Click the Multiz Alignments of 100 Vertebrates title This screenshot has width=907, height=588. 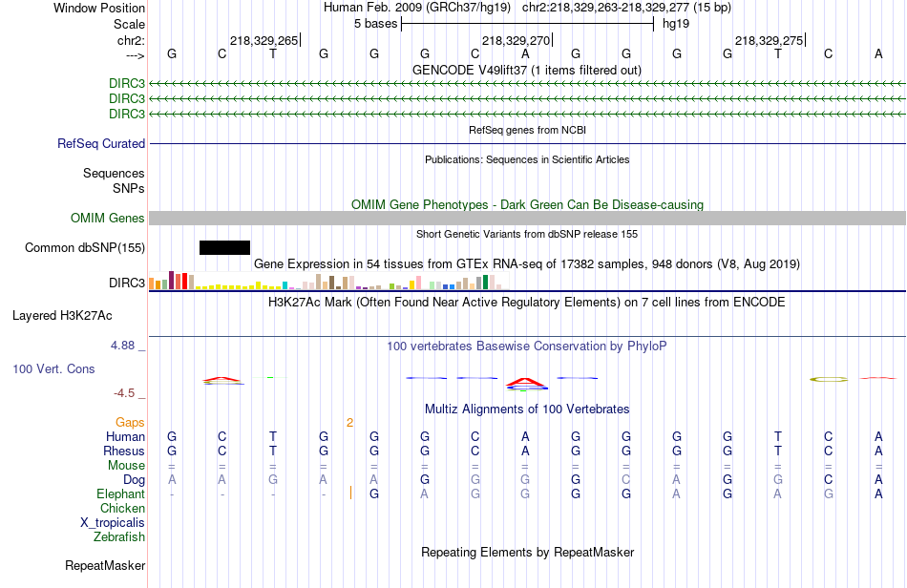coord(527,409)
